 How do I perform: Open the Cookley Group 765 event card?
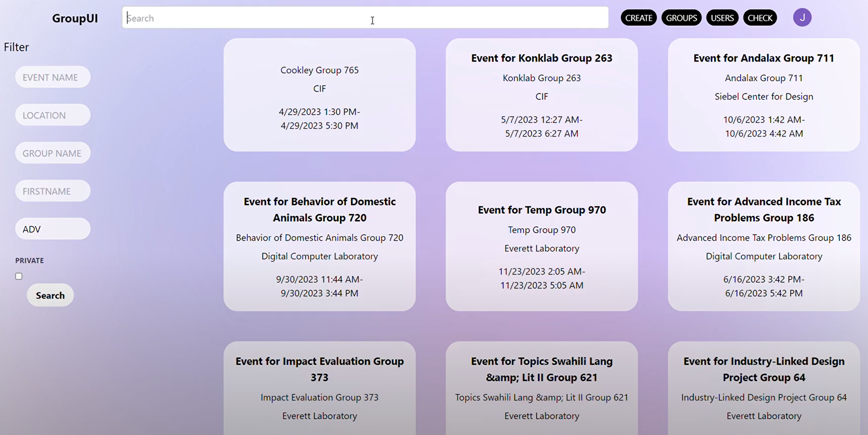pos(319,95)
